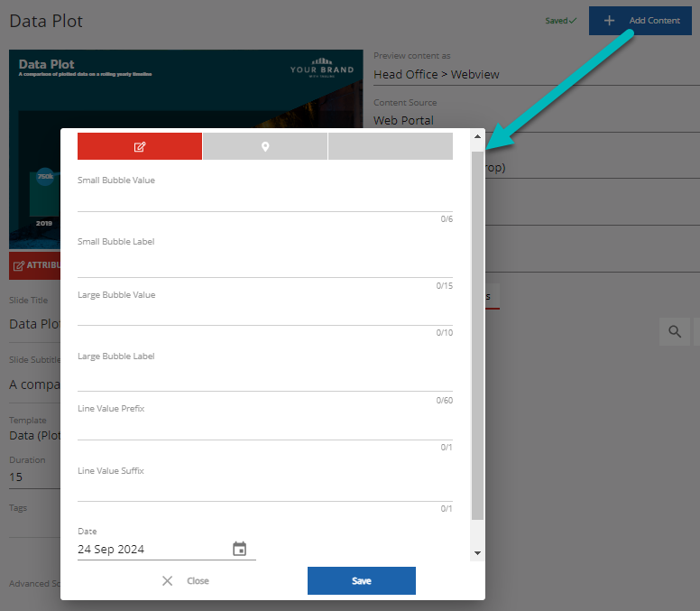Open the Template Data (Plot) dropdown
The height and width of the screenshot is (611, 700).
tap(35, 436)
